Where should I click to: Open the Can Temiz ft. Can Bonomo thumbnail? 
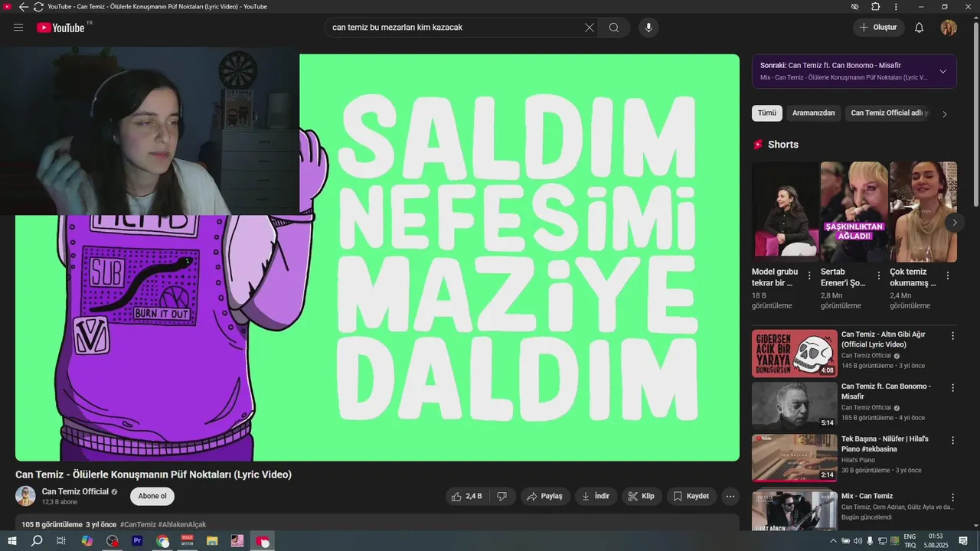point(795,405)
